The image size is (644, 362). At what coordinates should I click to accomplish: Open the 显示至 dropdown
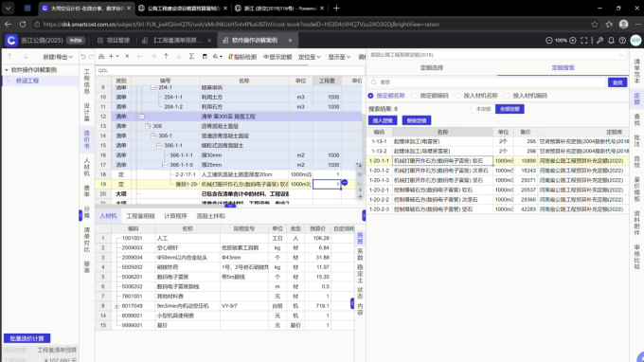[x=339, y=57]
